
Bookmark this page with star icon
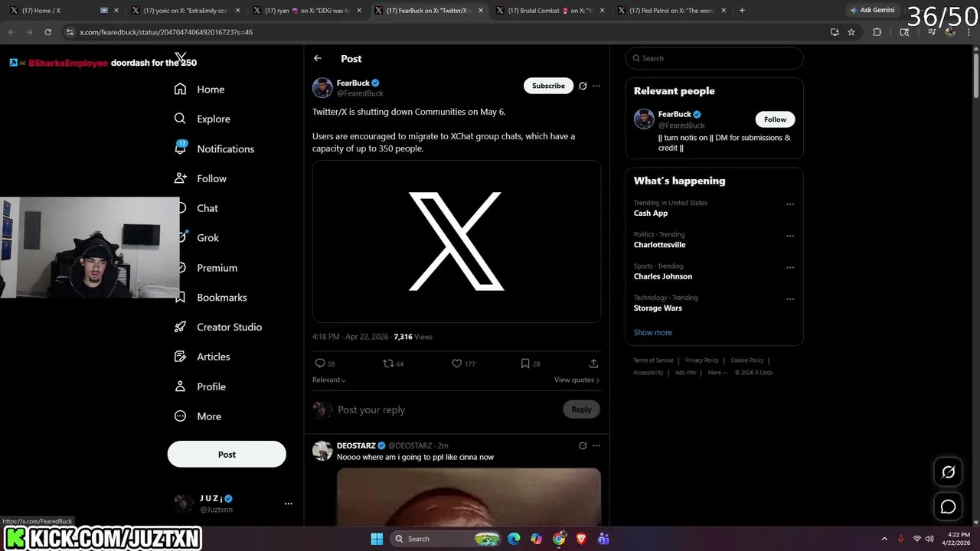pos(851,32)
